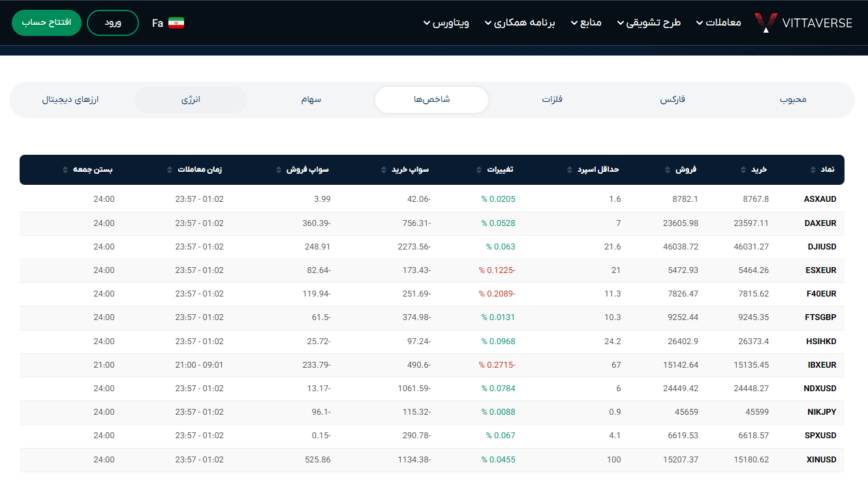
Task: Click the Vittaverse logo in the header
Action: point(803,23)
